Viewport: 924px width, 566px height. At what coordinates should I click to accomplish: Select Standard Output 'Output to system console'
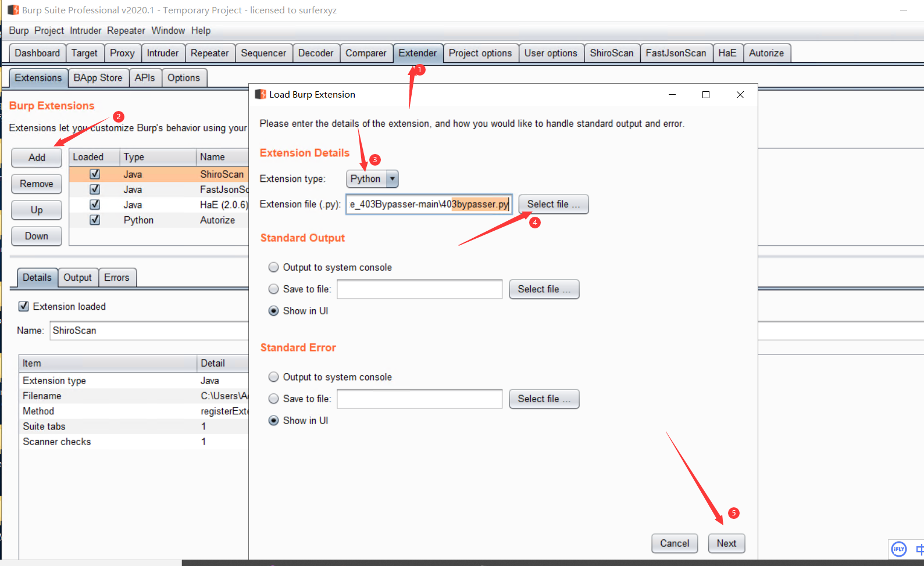click(x=273, y=267)
